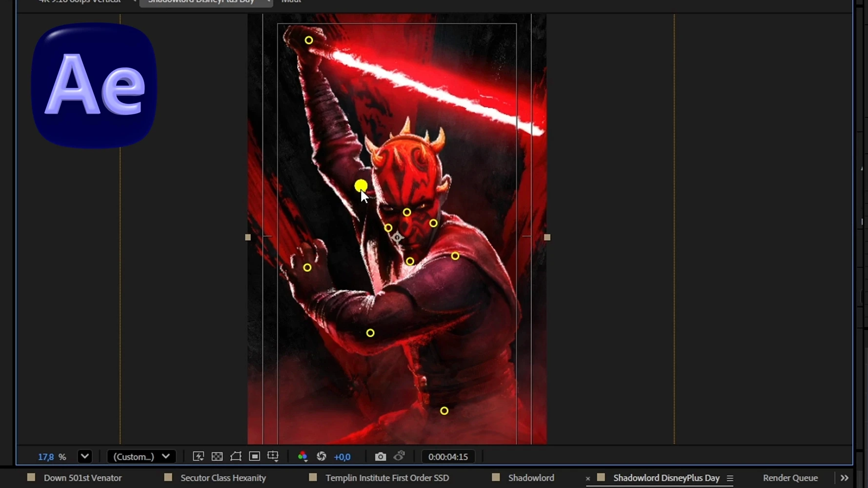The width and height of the screenshot is (868, 488).
Task: Switch to Secutor Class Hexanity tab
Action: click(223, 478)
